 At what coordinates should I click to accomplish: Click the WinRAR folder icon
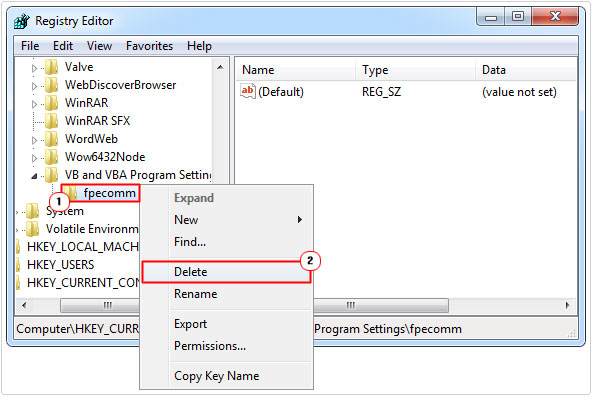[x=51, y=103]
